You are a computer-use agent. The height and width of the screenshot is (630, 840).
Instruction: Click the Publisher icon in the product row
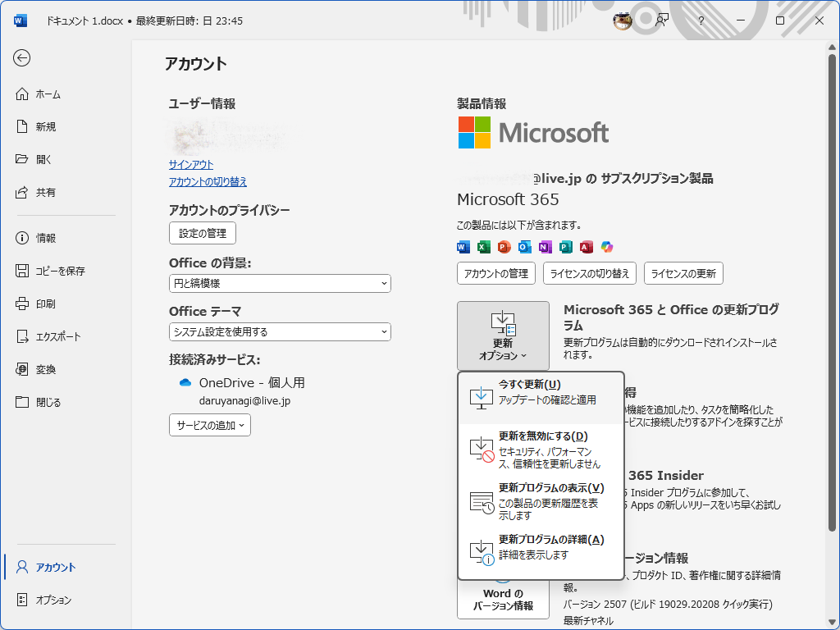566,247
